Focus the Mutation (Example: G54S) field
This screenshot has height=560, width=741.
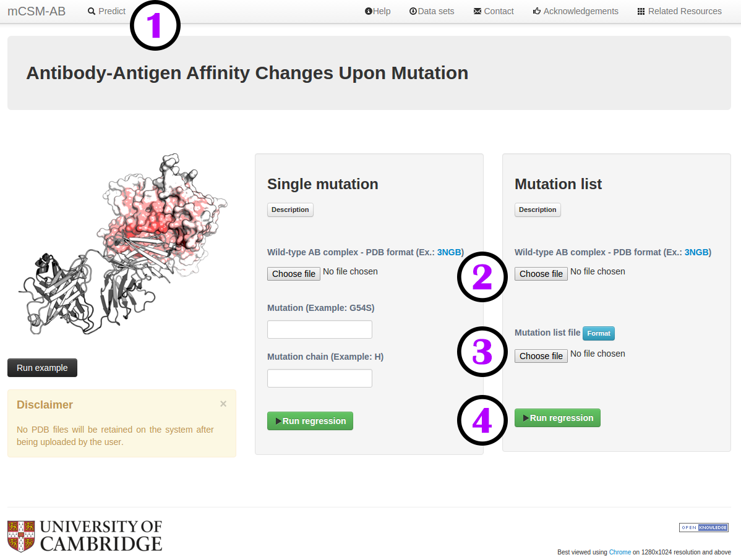tap(319, 329)
